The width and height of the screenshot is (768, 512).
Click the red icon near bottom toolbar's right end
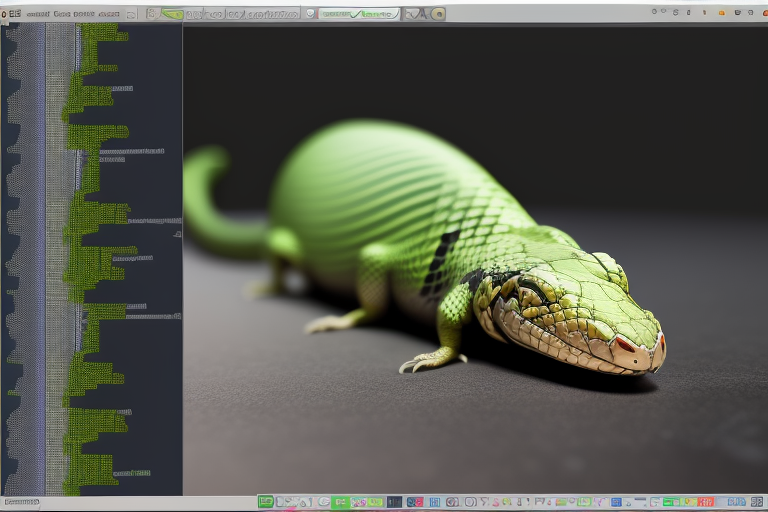point(706,502)
